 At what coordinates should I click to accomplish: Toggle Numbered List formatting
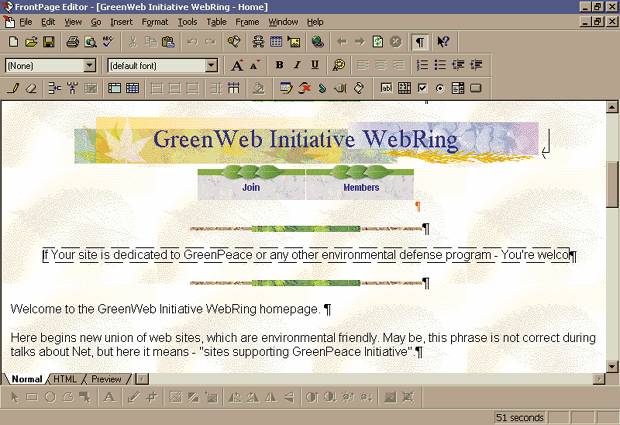(422, 65)
